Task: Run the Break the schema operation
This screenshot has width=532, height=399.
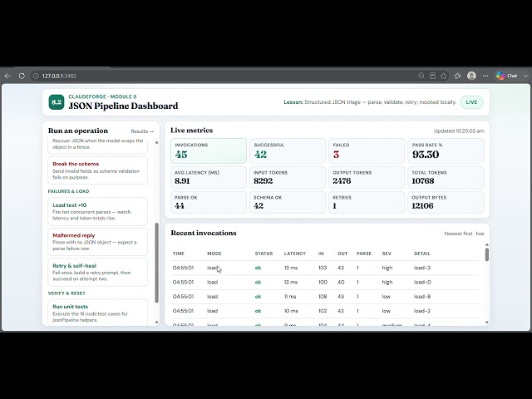Action: 98,170
